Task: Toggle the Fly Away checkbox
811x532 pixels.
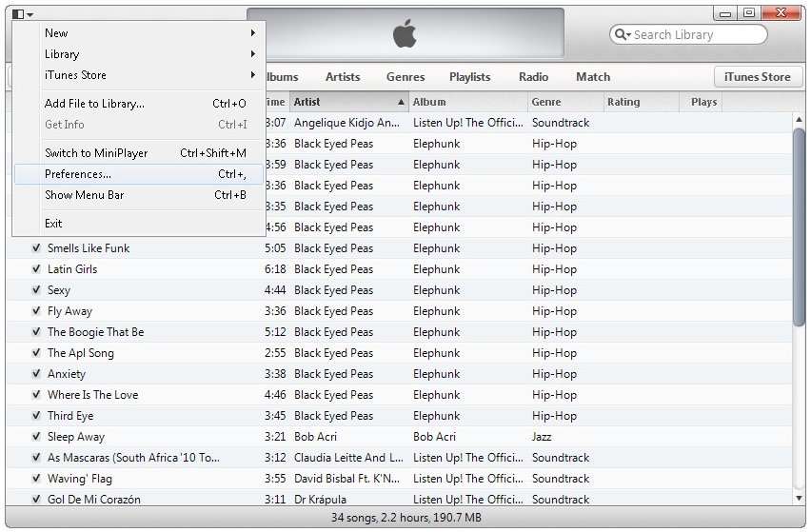Action: [x=36, y=310]
